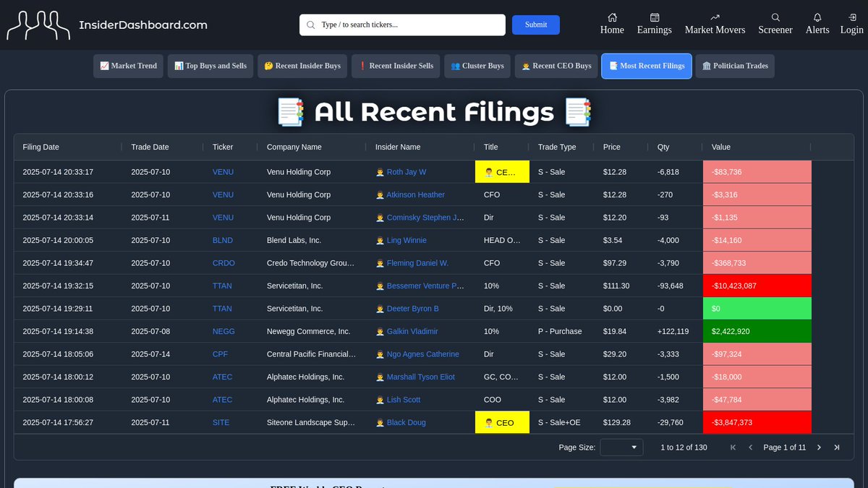Click the Login arrow icon
This screenshot has height=488, width=868.
click(852, 17)
